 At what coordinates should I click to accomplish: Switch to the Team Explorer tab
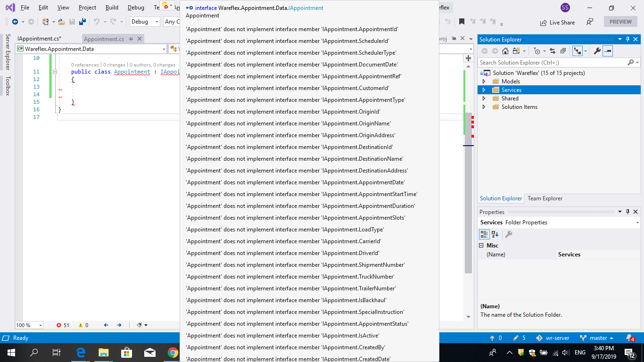click(545, 198)
